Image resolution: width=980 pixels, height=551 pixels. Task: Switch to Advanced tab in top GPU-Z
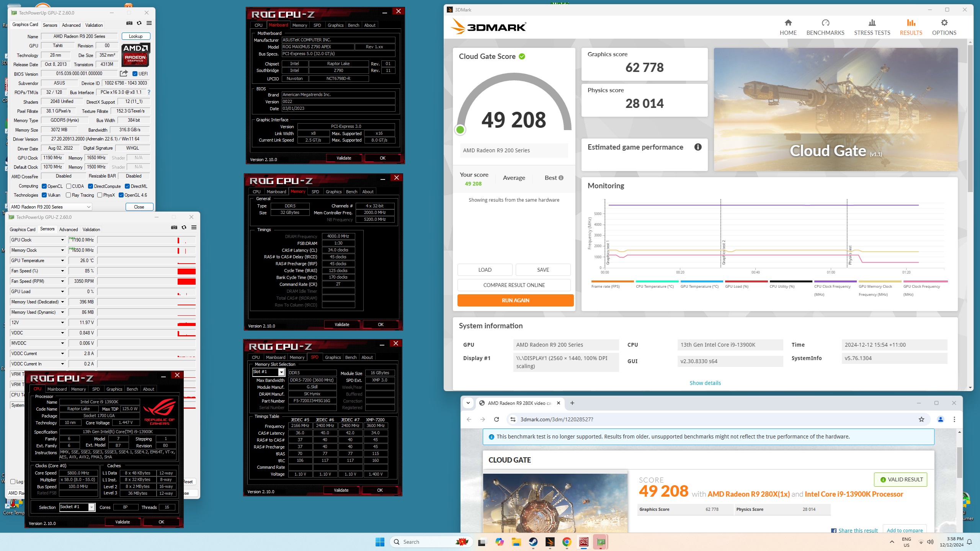[71, 25]
